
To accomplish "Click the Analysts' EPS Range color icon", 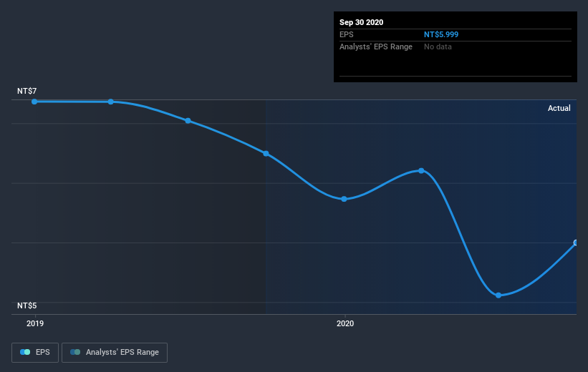I will 75,352.
